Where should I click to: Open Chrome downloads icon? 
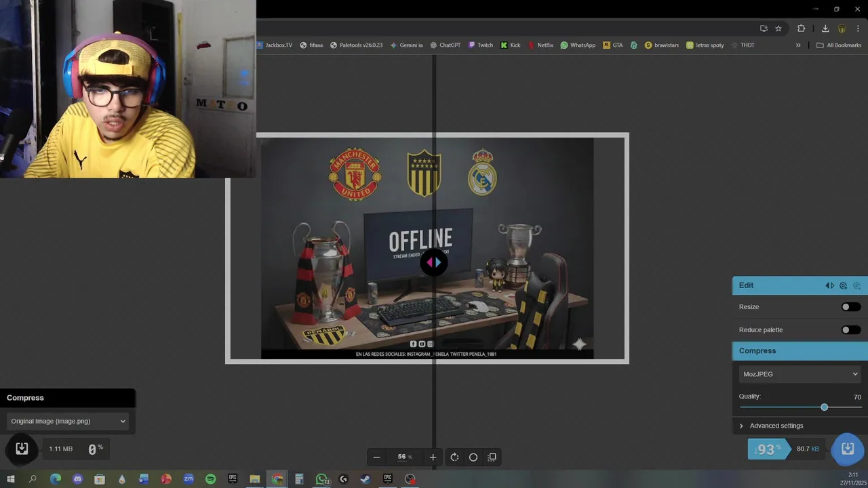point(825,28)
